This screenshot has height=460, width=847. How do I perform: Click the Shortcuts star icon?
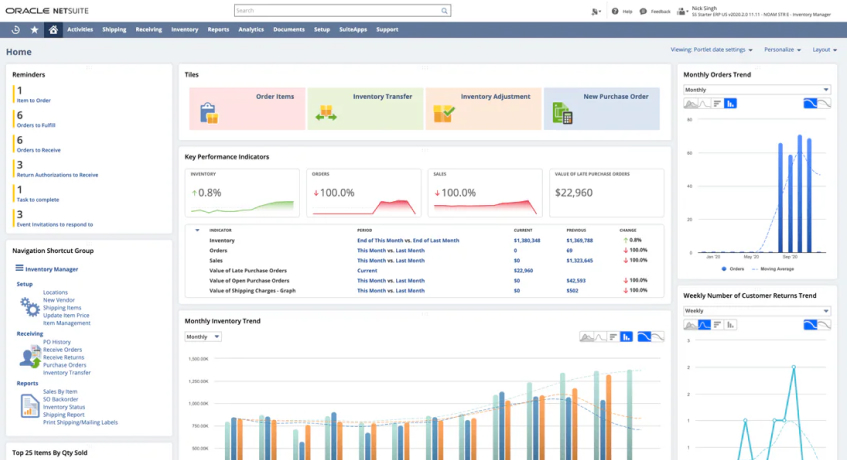click(x=35, y=30)
